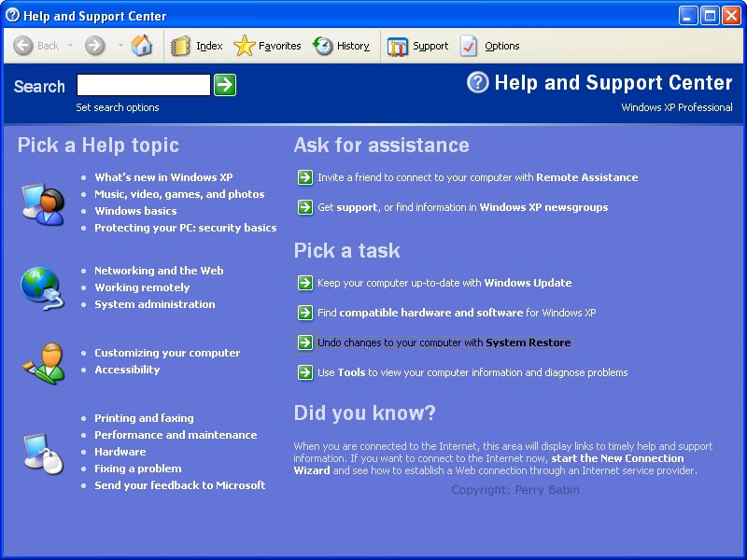
Task: Open System administration topic
Action: click(x=155, y=304)
